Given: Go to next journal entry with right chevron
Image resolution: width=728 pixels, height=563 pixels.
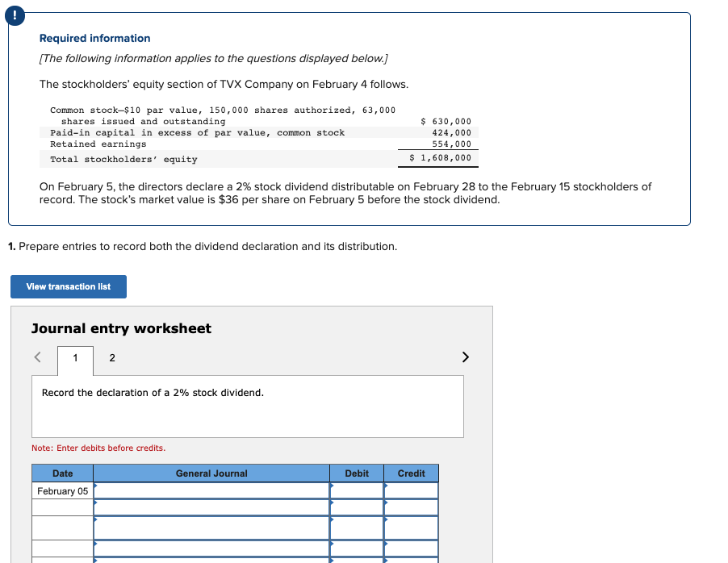Looking at the screenshot, I should [465, 357].
